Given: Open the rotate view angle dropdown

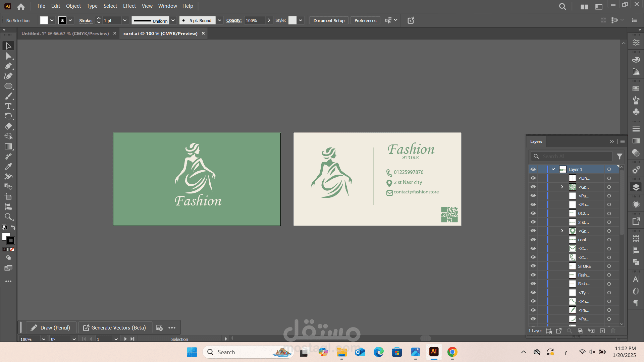Looking at the screenshot, I should click(74, 339).
